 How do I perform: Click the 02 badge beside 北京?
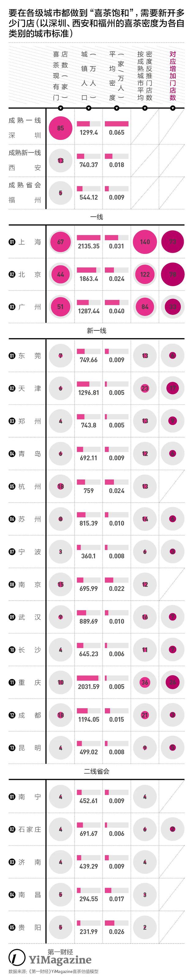click(12, 274)
